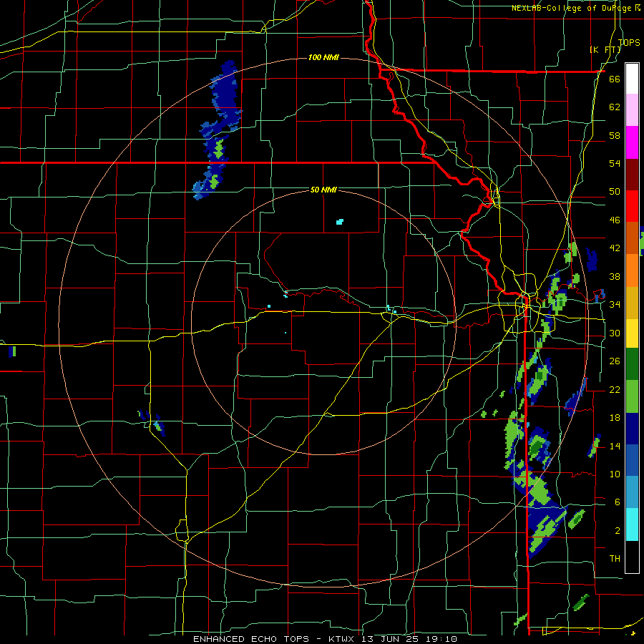Viewport: 644px width, 644px height.
Task: Pick the dark green legend swatch
Action: click(632, 364)
